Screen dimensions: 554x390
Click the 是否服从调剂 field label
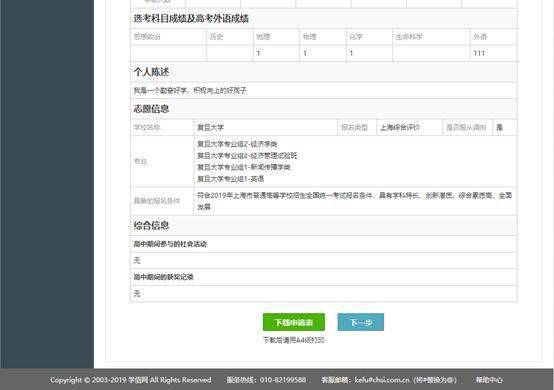[466, 128]
